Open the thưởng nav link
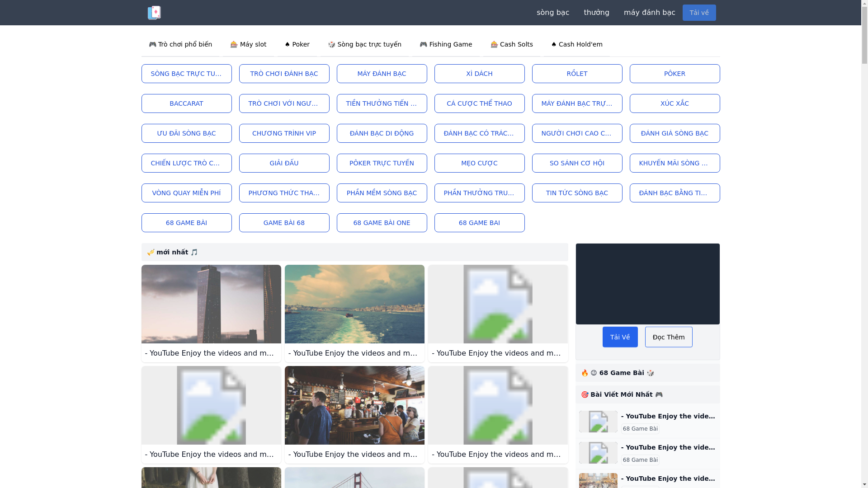The width and height of the screenshot is (868, 488). pos(596,13)
